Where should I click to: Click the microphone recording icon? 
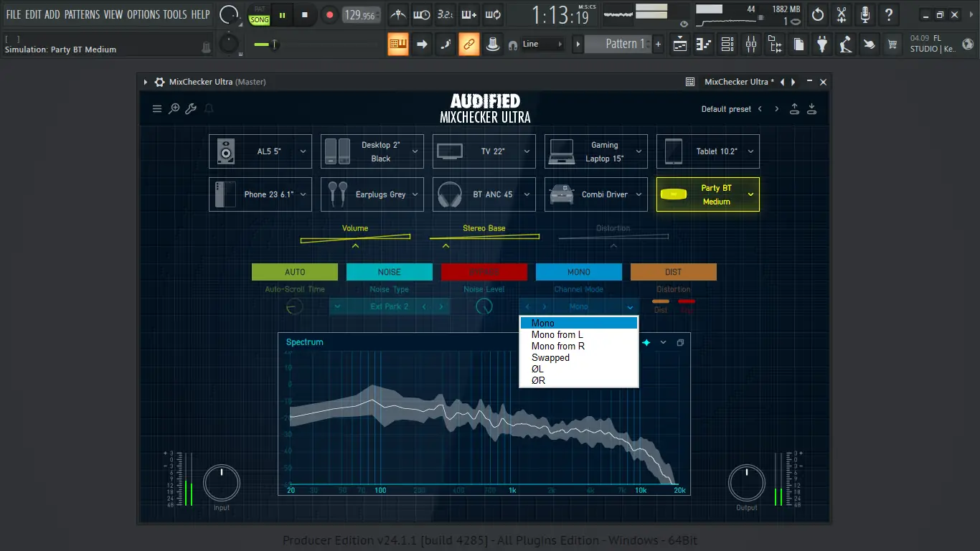coord(865,14)
